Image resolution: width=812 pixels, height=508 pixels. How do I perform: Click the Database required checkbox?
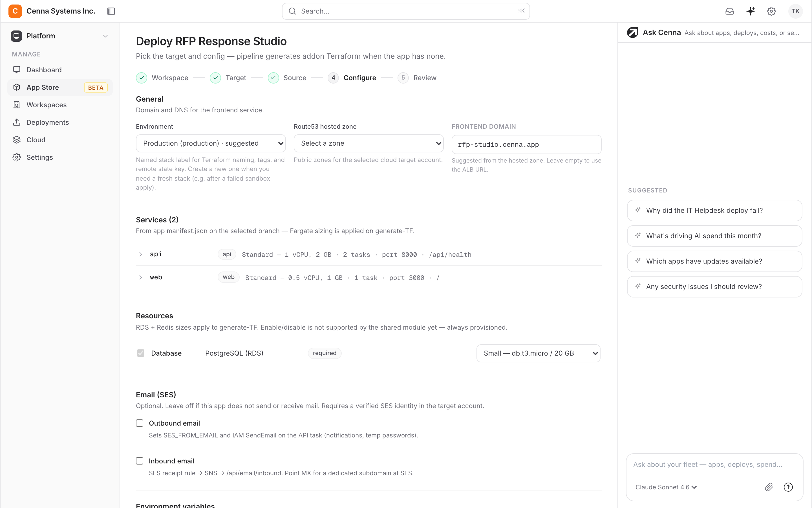pos(141,353)
